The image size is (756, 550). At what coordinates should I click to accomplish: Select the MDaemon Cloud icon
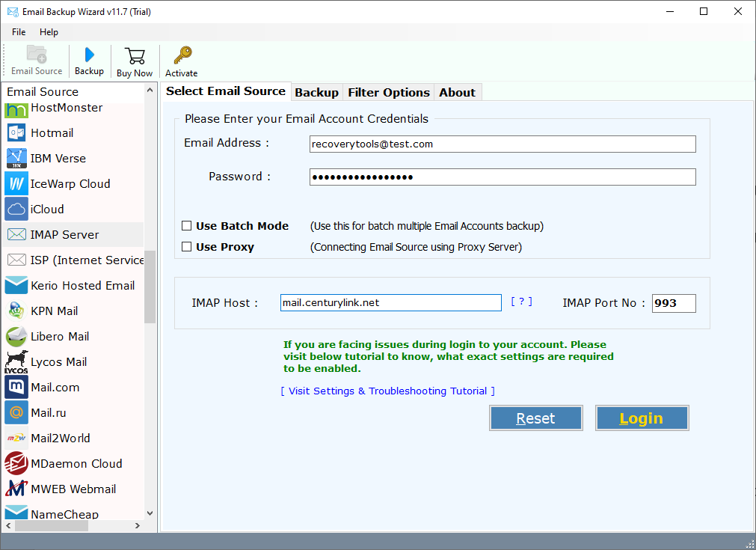(16, 464)
